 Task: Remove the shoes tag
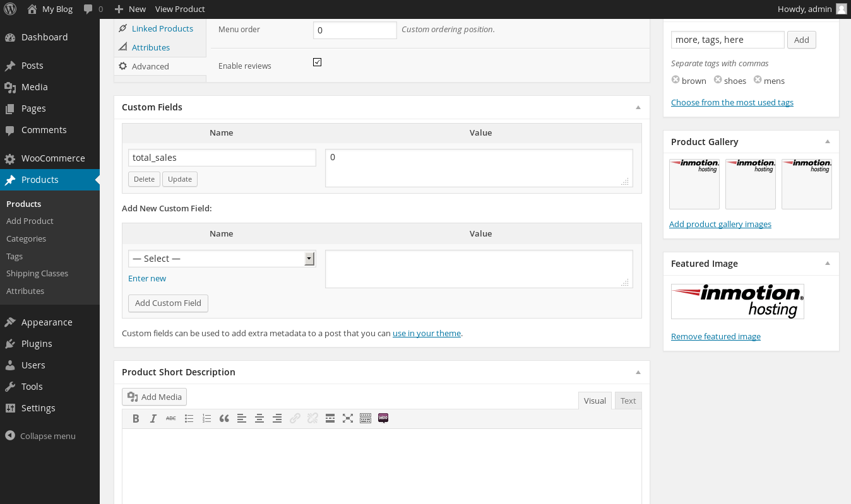[x=718, y=80]
